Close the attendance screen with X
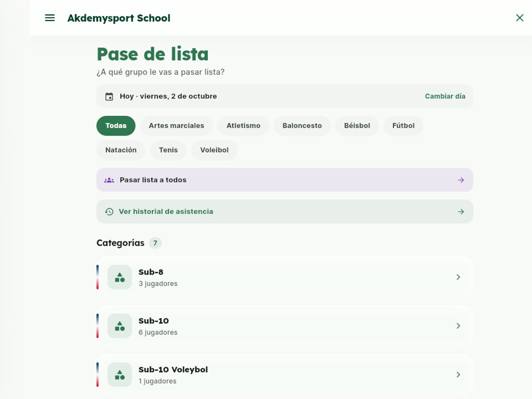This screenshot has width=532, height=399. pos(520,18)
